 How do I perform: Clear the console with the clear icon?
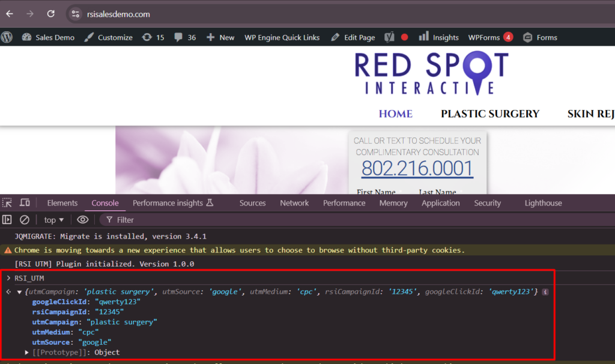[24, 220]
